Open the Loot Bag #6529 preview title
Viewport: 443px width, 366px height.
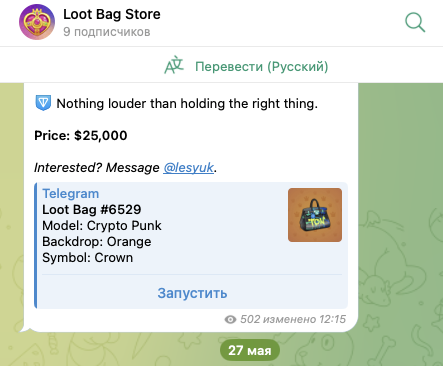[92, 209]
